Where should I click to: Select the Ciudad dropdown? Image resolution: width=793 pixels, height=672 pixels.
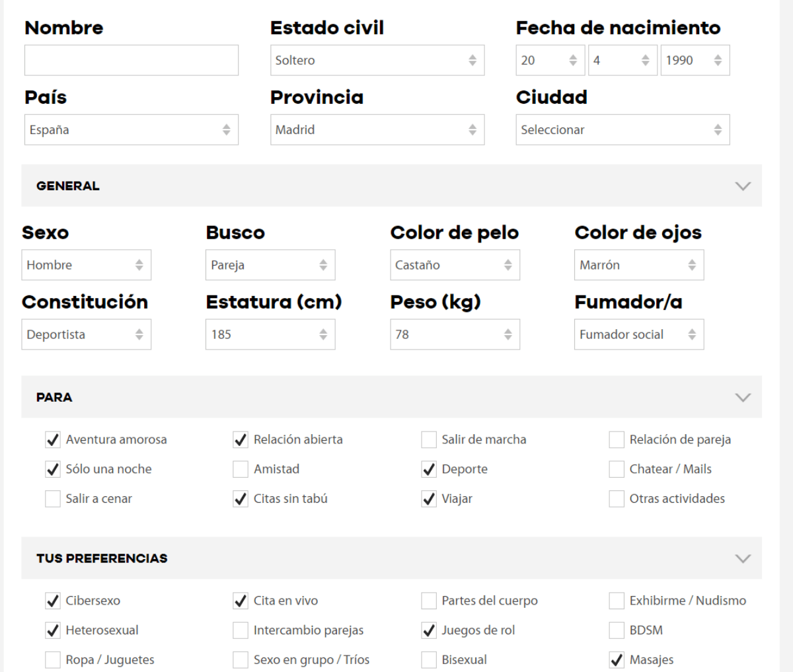622,130
